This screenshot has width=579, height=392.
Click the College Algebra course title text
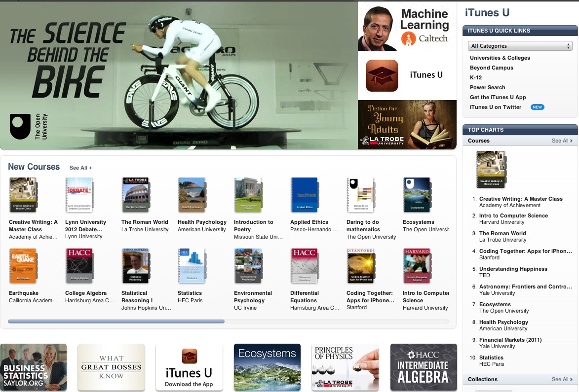coord(86,293)
